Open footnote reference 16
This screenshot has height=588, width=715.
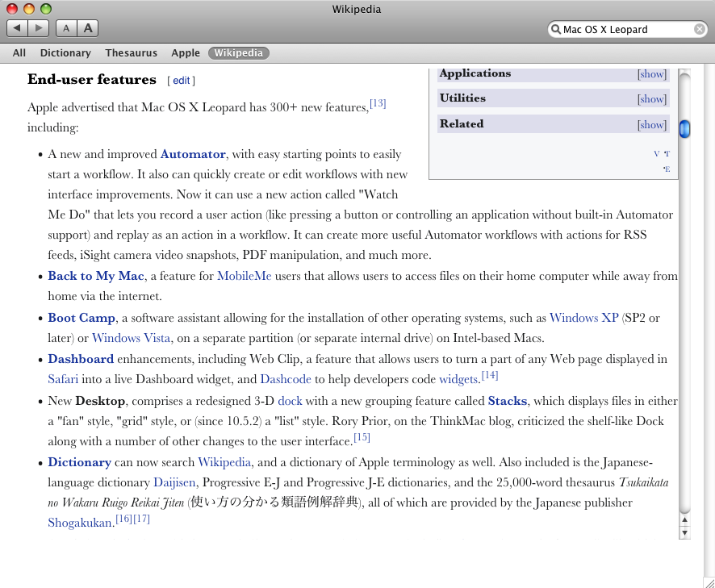coord(123,519)
